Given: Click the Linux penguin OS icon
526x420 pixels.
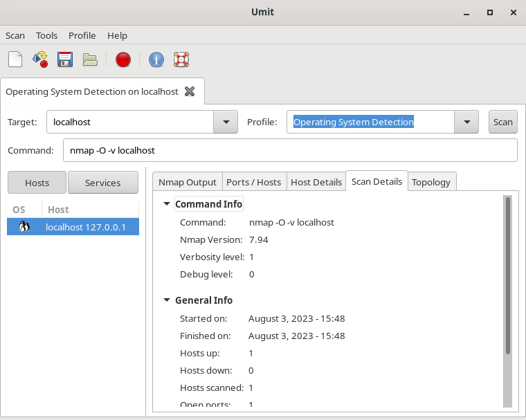Looking at the screenshot, I should [x=24, y=227].
